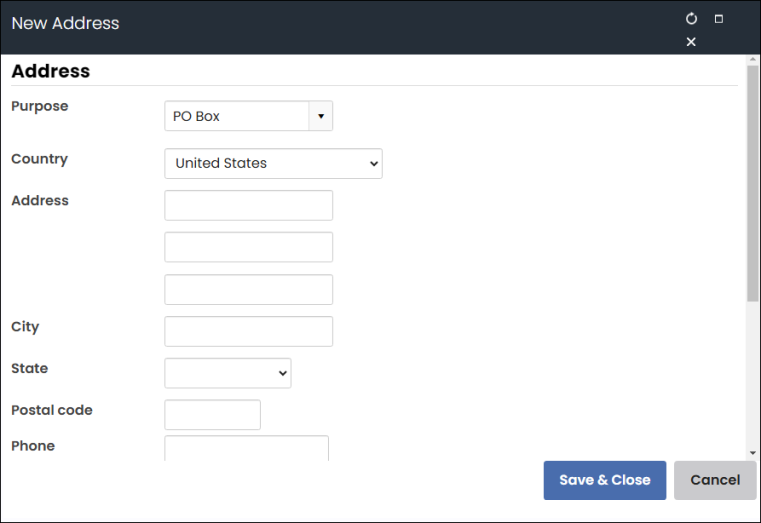Click the scrollbar down arrow
Viewport: 761px width, 523px height.
point(753,453)
